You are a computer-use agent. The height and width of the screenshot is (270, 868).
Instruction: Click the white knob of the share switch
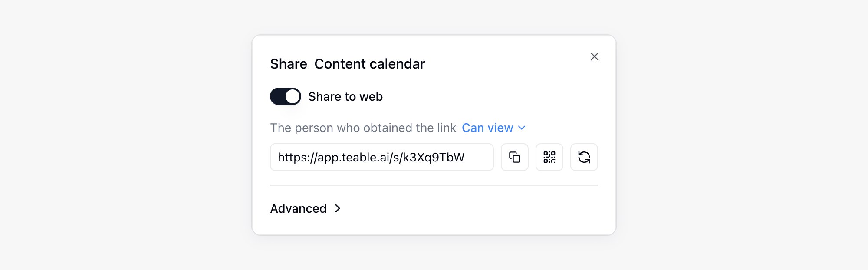point(293,96)
